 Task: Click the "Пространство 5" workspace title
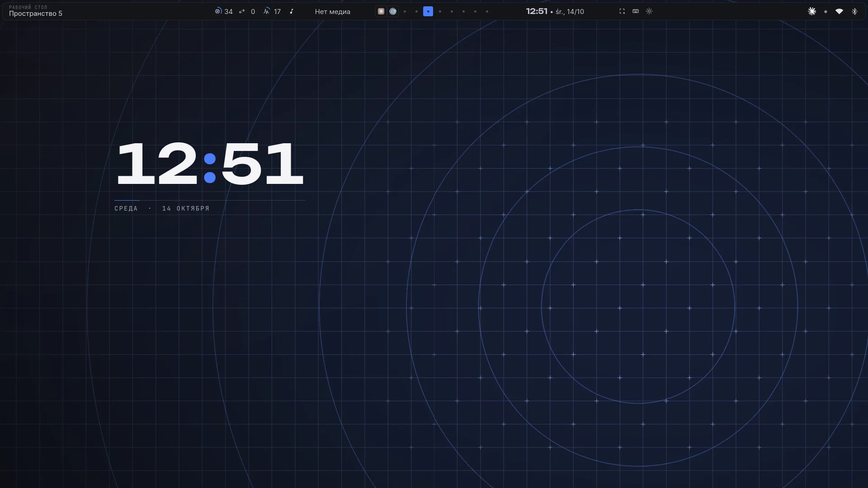pos(36,14)
